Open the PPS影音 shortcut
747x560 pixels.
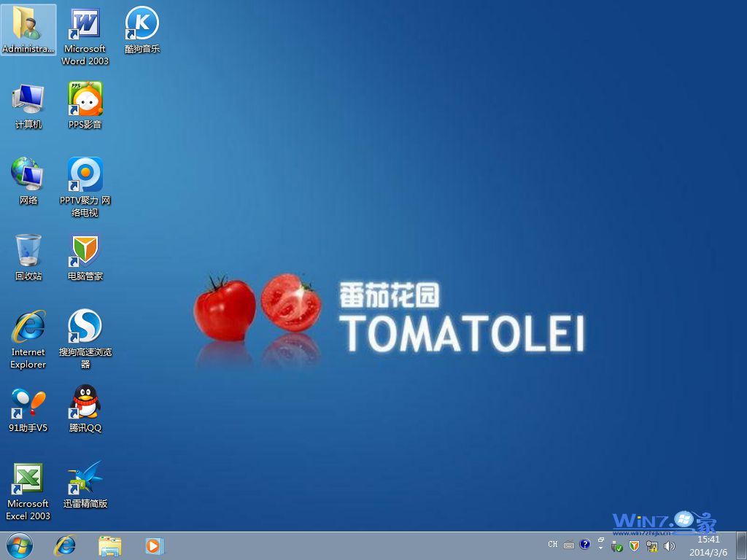(85, 106)
